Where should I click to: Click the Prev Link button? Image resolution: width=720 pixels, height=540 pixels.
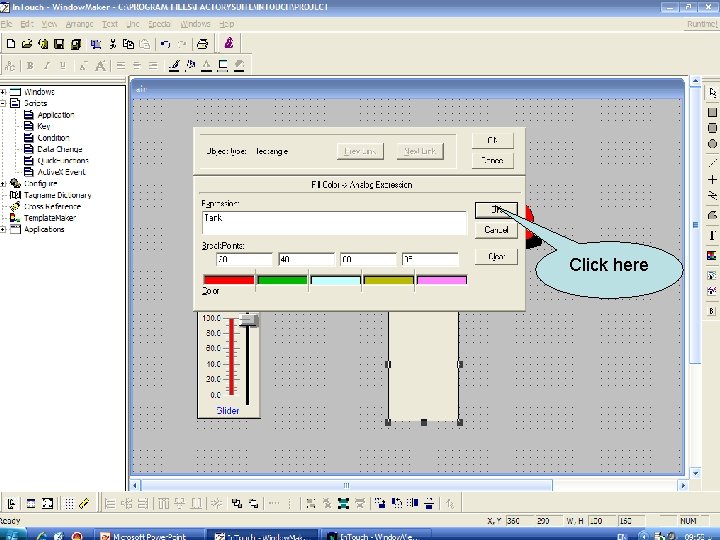(x=360, y=151)
